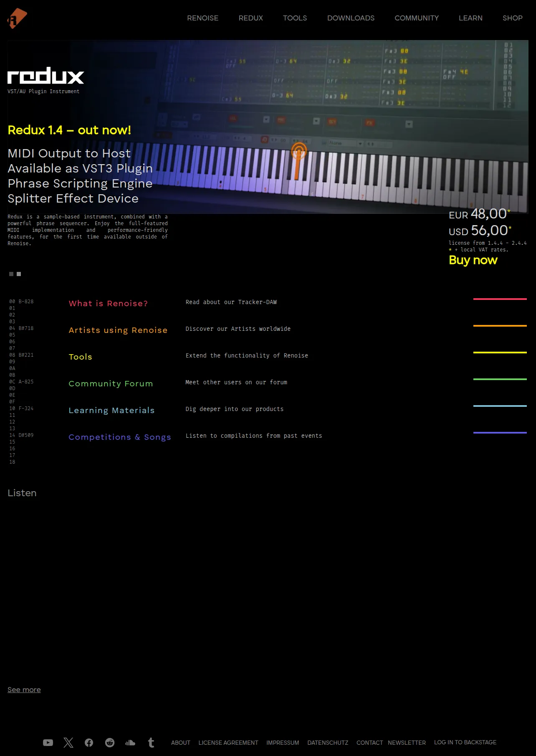This screenshot has width=536, height=756.
Task: Open the REDUX menu item
Action: 251,18
